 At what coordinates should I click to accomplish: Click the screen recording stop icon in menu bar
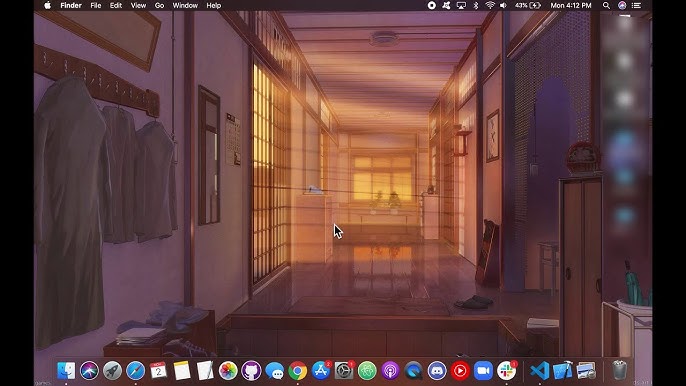431,5
